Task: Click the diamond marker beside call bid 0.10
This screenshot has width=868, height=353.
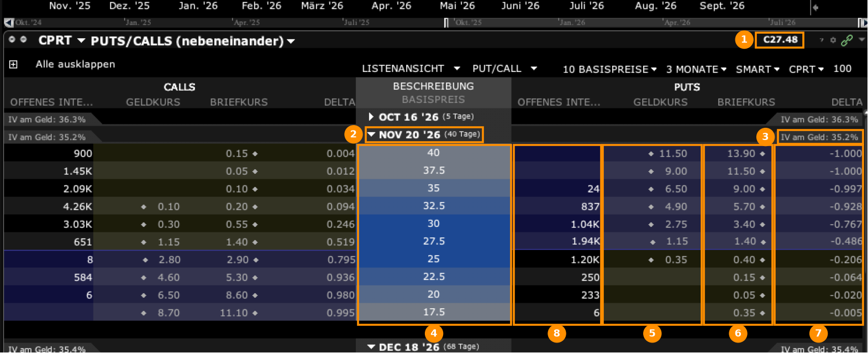Action: tap(144, 207)
